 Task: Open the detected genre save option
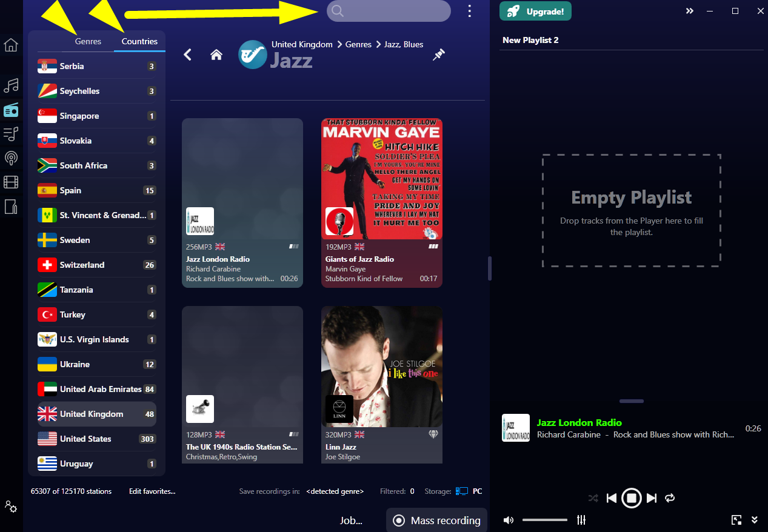point(335,491)
